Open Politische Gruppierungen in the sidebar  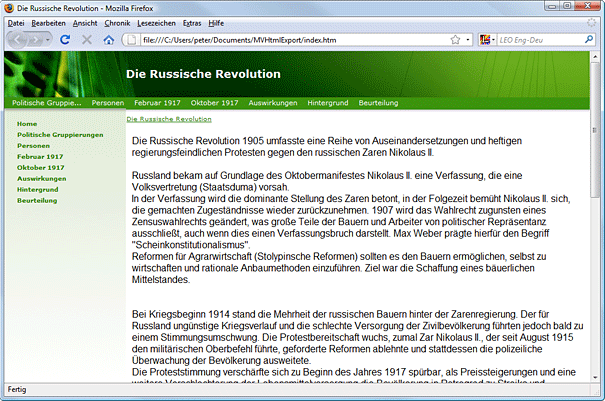(60, 135)
